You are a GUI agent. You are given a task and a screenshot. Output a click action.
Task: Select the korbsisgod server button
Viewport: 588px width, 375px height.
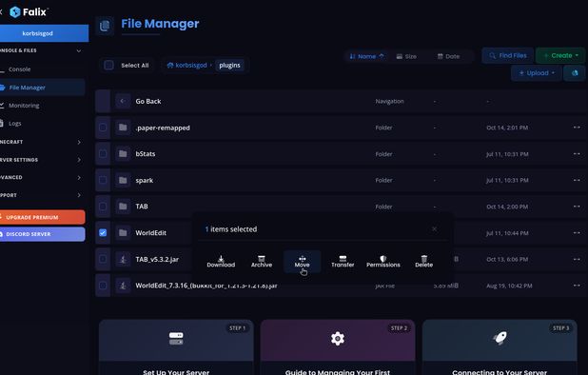coord(44,33)
